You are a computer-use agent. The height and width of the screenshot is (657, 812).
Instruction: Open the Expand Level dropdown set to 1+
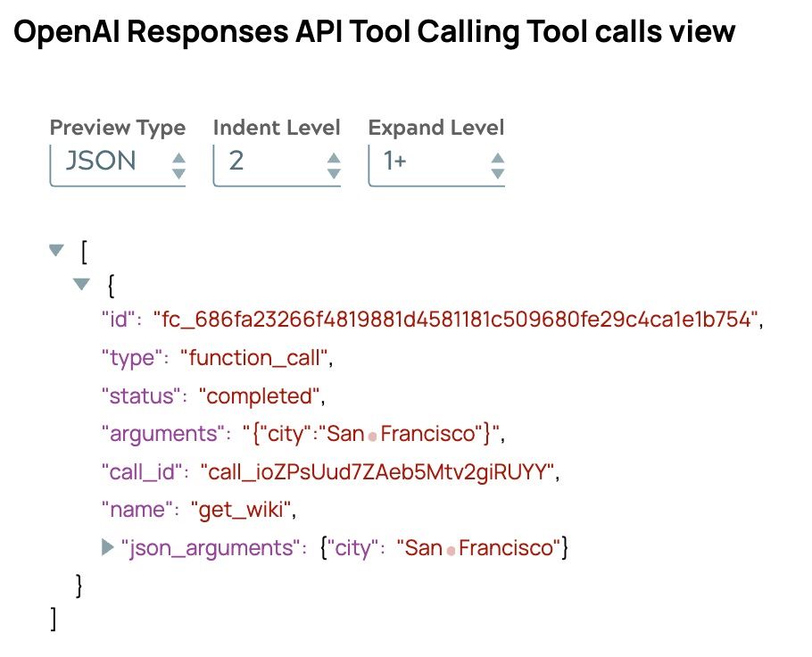pyautogui.click(x=436, y=162)
